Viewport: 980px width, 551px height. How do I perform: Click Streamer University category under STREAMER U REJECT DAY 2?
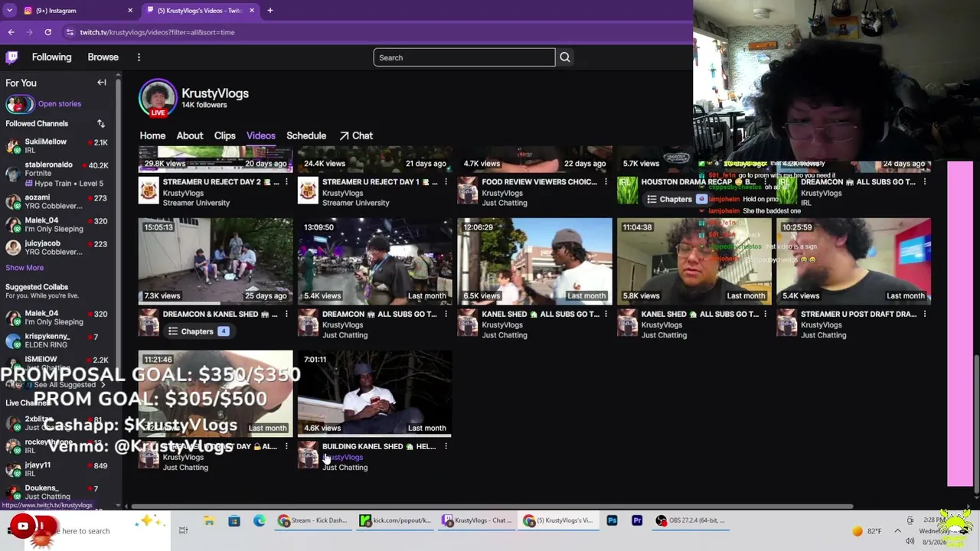[x=196, y=203]
